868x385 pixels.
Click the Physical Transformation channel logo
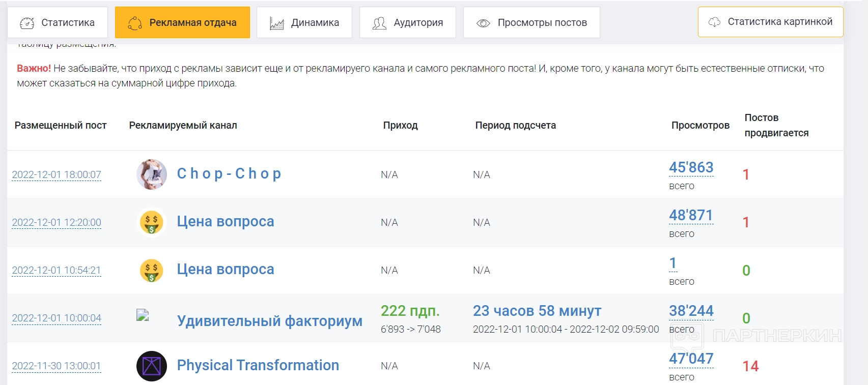[152, 366]
